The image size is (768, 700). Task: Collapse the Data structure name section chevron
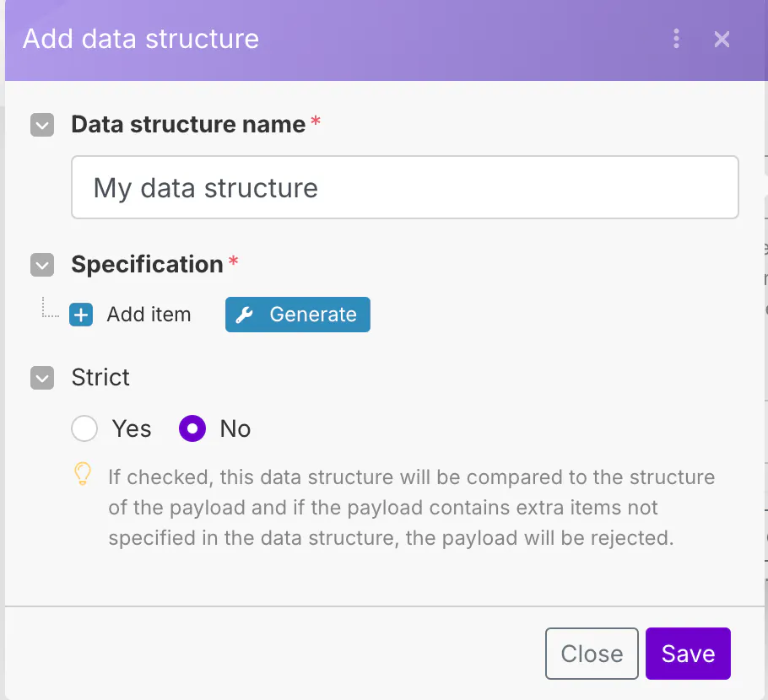[42, 126]
